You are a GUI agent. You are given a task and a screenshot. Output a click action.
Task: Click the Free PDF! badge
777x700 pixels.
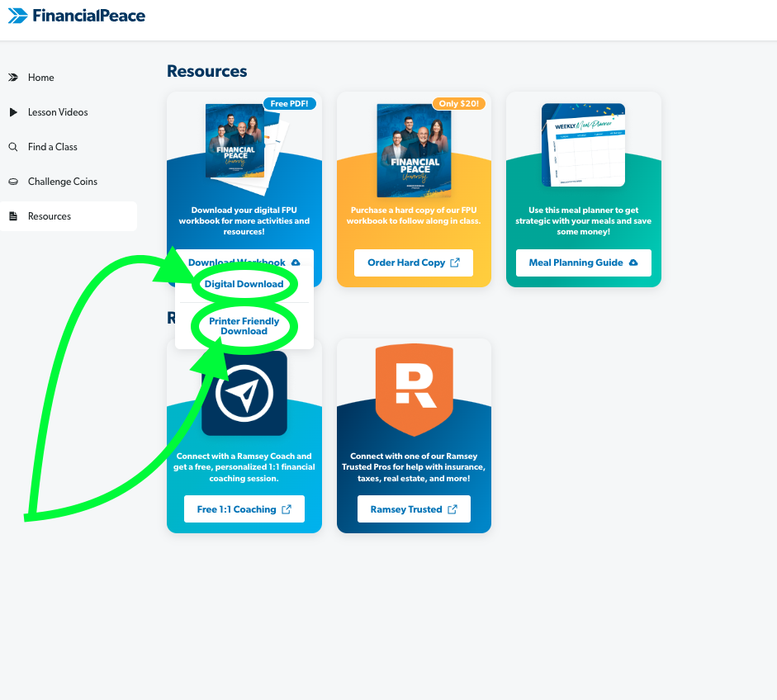click(289, 103)
